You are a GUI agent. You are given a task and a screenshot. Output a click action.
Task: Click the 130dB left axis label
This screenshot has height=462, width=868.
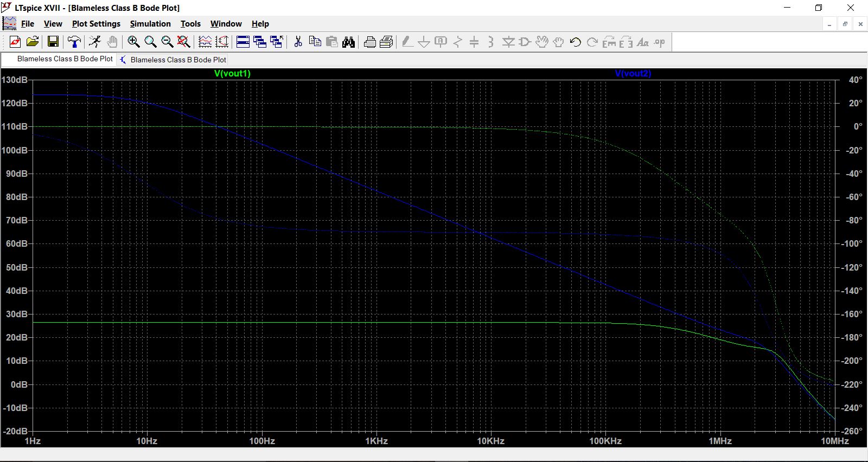tap(14, 80)
